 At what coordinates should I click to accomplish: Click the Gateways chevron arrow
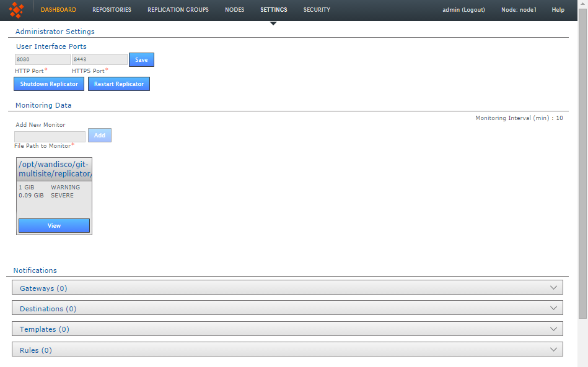tap(553, 288)
